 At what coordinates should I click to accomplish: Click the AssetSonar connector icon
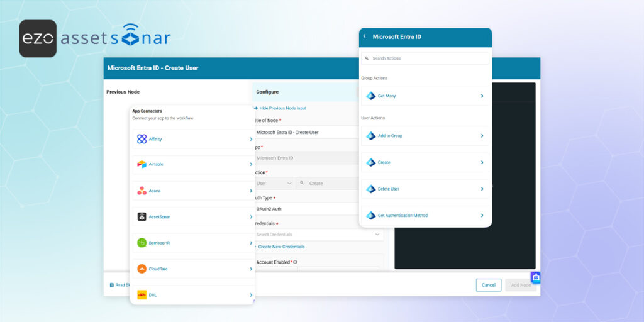click(x=142, y=217)
